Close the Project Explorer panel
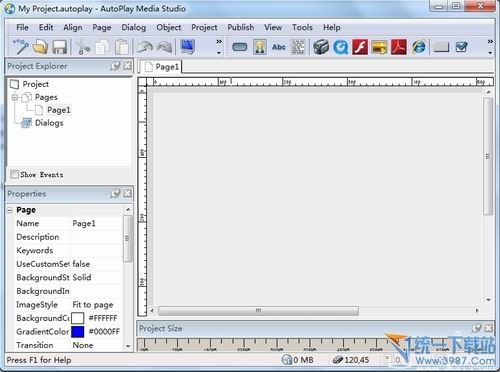Image resolution: width=500 pixels, height=372 pixels. coord(127,66)
